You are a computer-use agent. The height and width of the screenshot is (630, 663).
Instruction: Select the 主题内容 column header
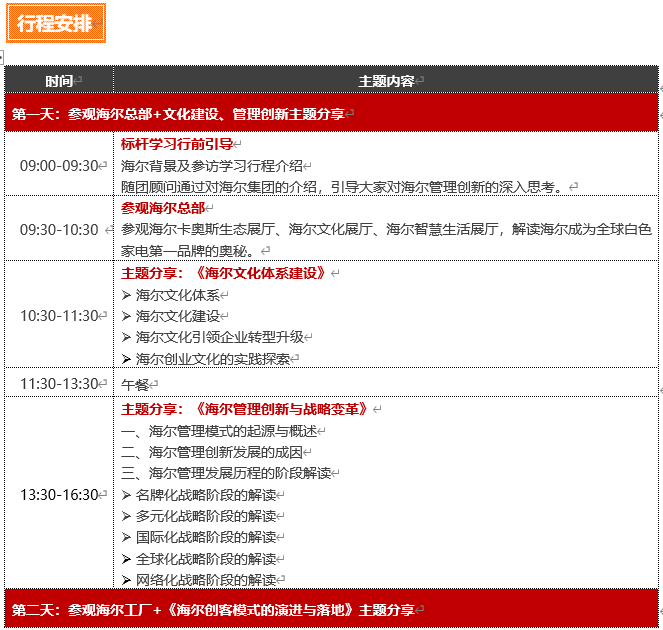[x=386, y=81]
